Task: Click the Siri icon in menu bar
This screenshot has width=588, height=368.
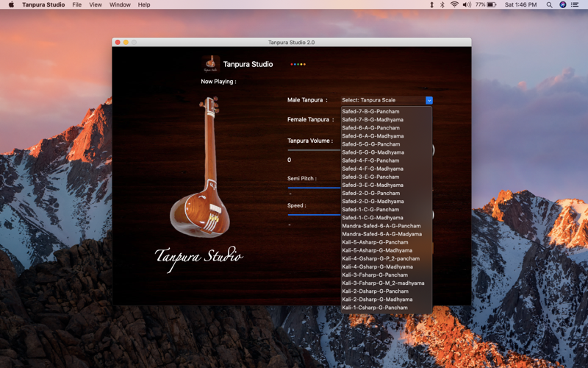Action: tap(563, 4)
